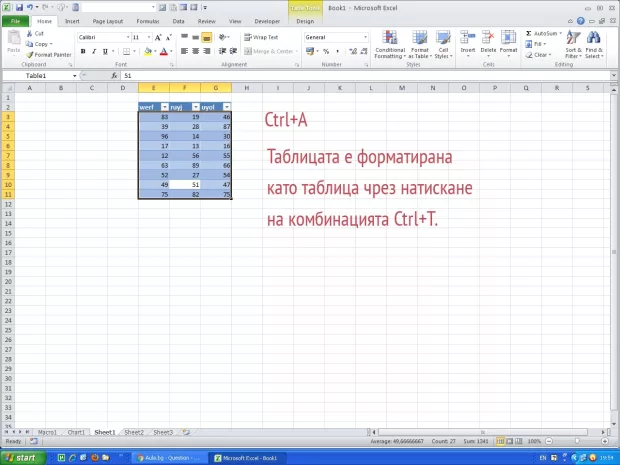Click the Insert Function fx button
The image size is (620, 465).
pos(114,76)
